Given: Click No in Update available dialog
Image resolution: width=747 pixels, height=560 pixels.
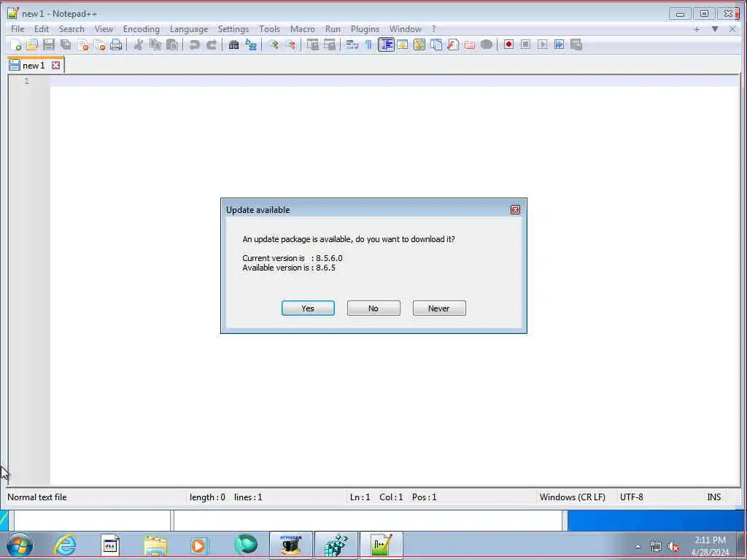Looking at the screenshot, I should [373, 308].
